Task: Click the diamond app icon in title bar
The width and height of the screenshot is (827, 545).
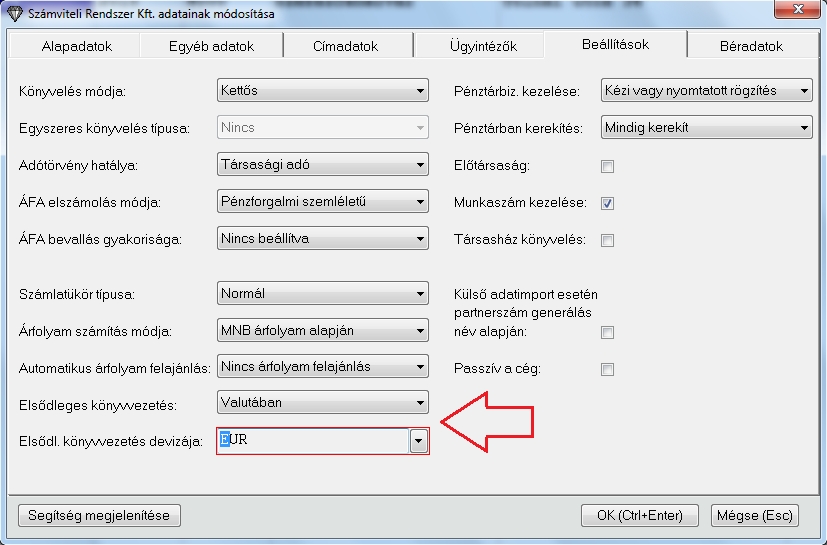Action: coord(13,14)
